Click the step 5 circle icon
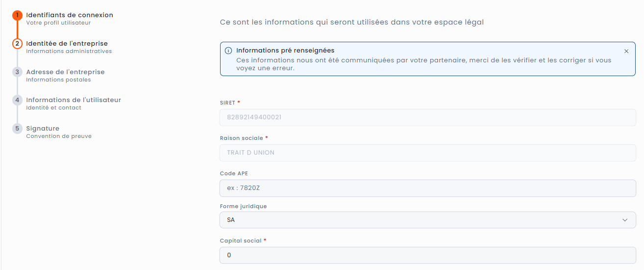 point(17,129)
